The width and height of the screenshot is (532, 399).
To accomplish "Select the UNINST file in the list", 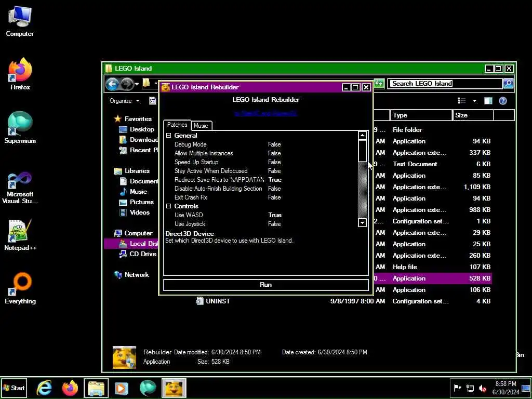I will click(x=214, y=301).
